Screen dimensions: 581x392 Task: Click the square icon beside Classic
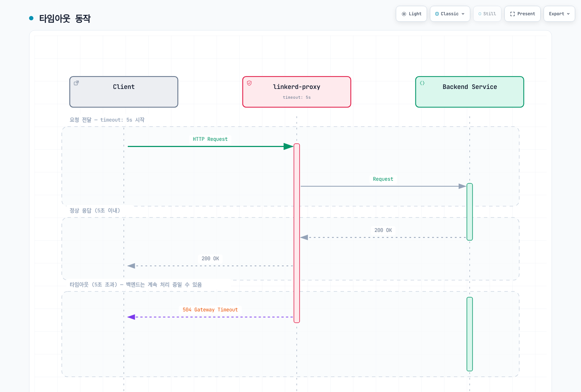tap(437, 14)
